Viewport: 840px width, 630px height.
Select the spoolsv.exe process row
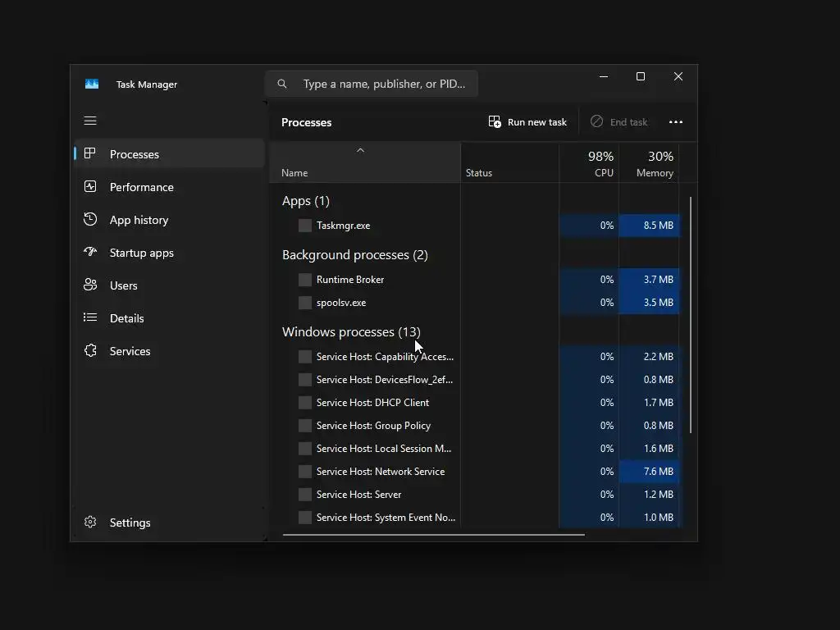(x=475, y=303)
